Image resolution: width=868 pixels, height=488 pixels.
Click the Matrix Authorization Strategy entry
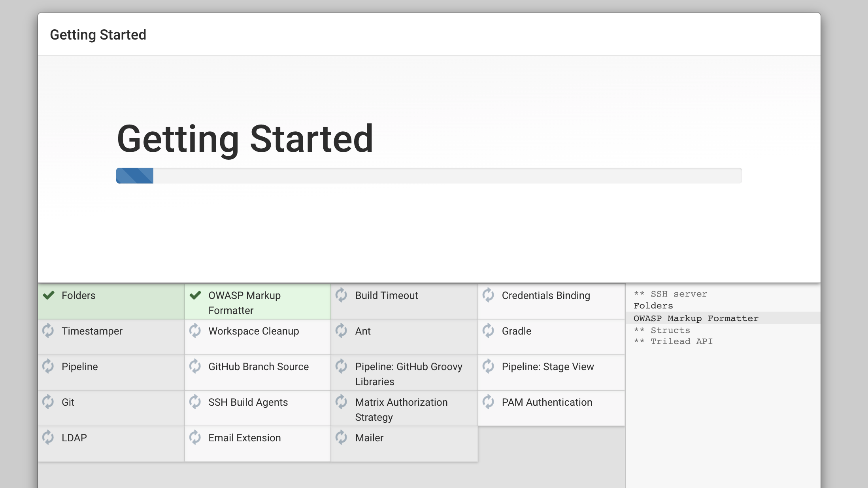[401, 409]
